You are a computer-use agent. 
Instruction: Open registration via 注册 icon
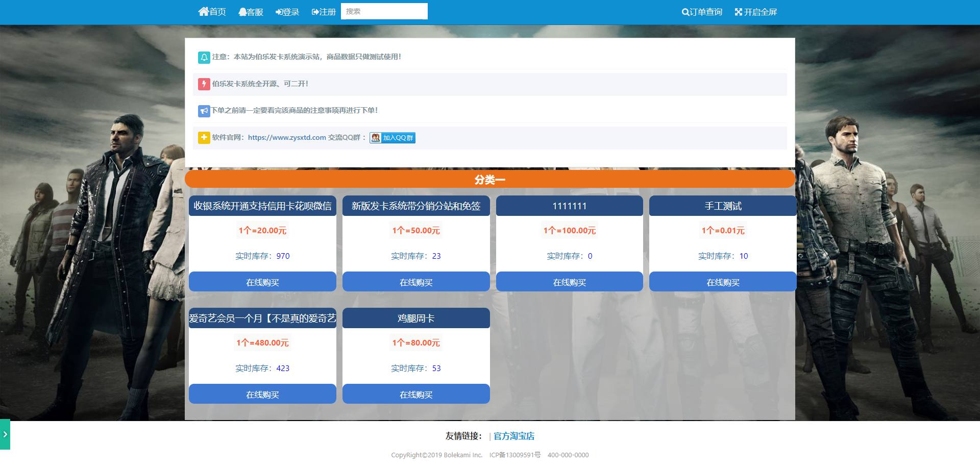pyautogui.click(x=315, y=12)
